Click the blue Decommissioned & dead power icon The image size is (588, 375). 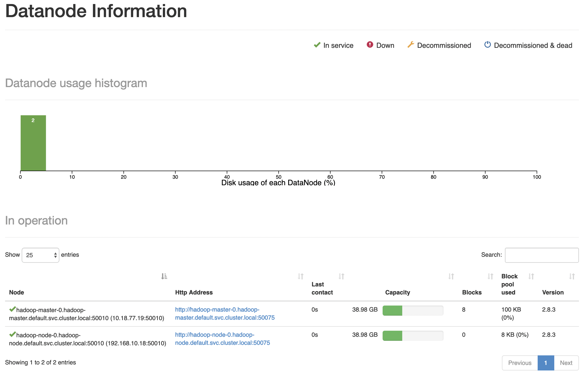(x=487, y=45)
